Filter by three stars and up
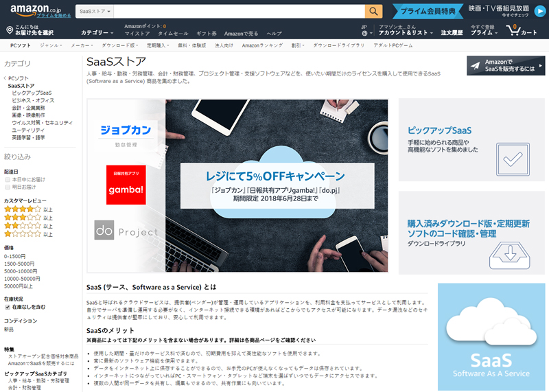Viewport: 549px width, 392px height. pyautogui.click(x=28, y=218)
